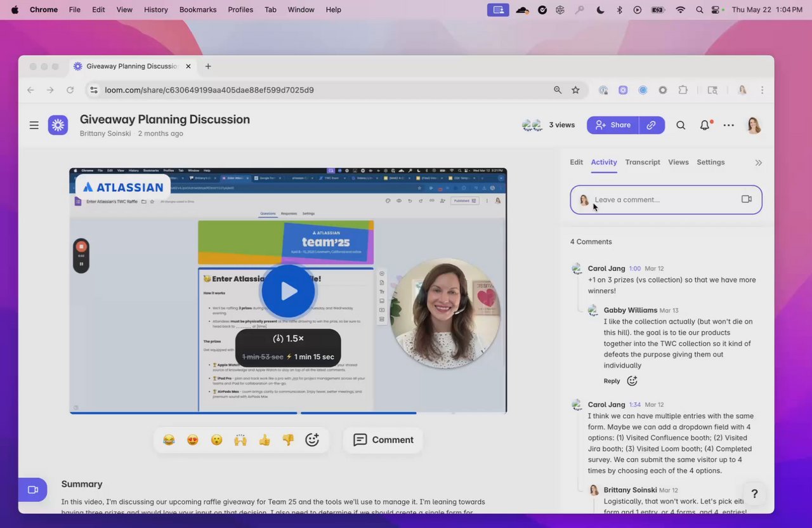Play the Giveaway Planning Discussion video
Image resolution: width=812 pixels, height=528 pixels.
coord(288,291)
